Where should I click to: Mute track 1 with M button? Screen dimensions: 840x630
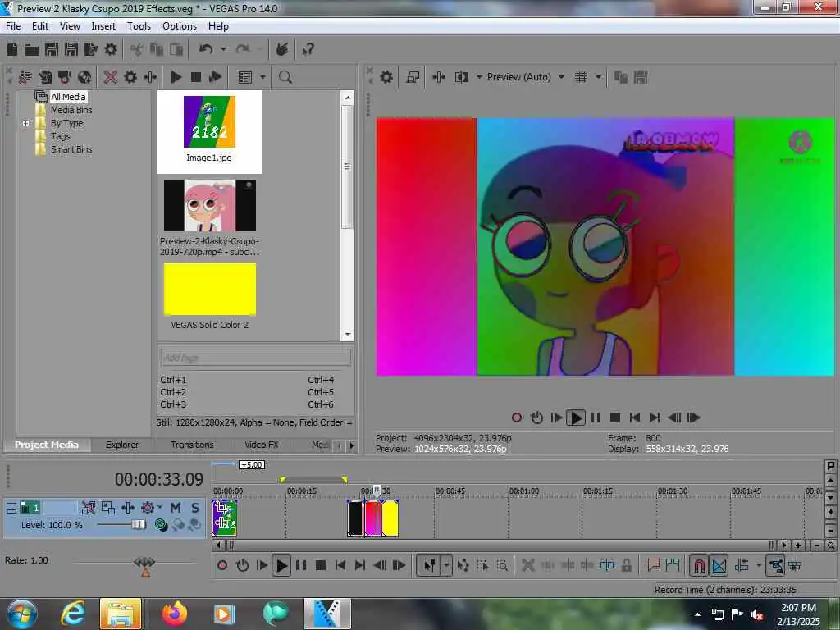click(x=176, y=508)
